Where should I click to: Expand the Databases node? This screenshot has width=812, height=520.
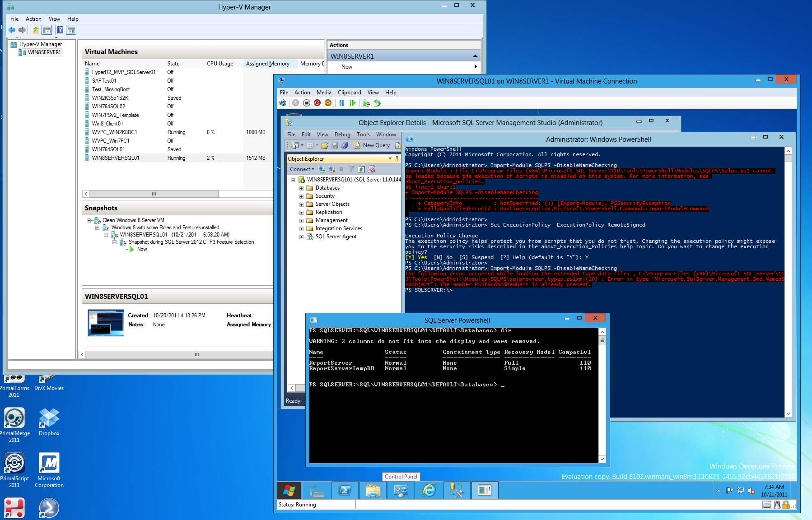point(301,188)
